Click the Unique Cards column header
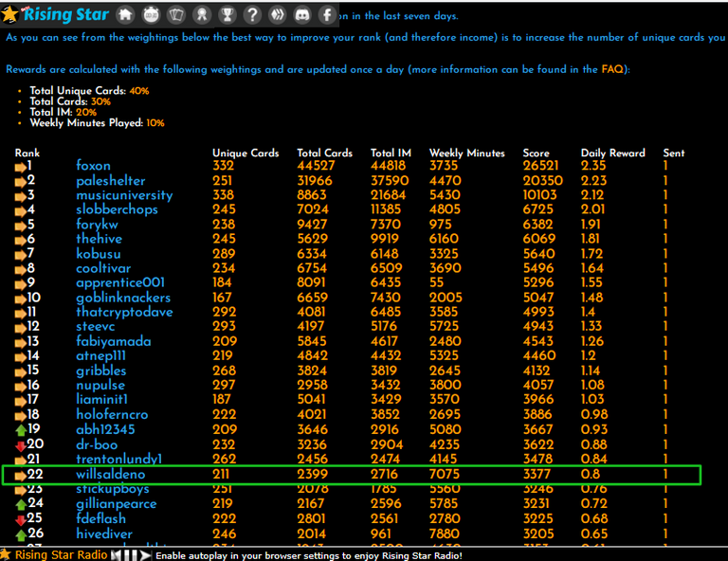This screenshot has width=728, height=561. 246,154
